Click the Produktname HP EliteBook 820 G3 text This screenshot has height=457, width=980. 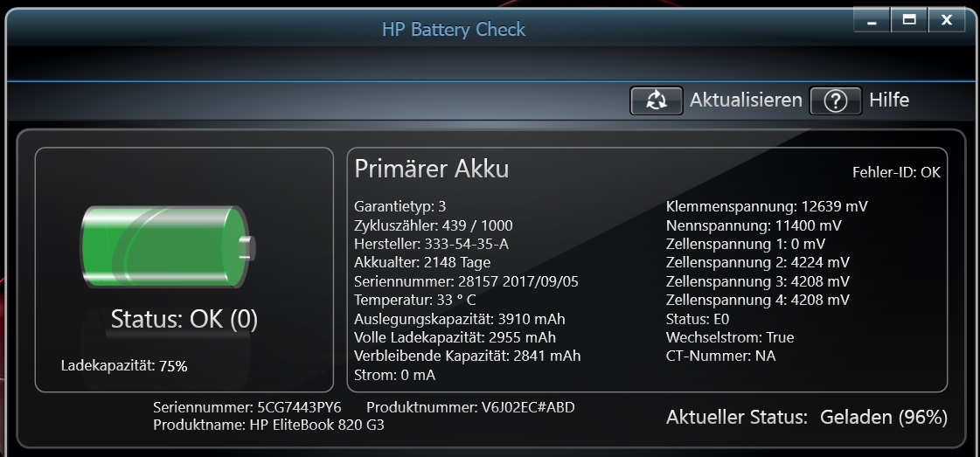tap(268, 426)
